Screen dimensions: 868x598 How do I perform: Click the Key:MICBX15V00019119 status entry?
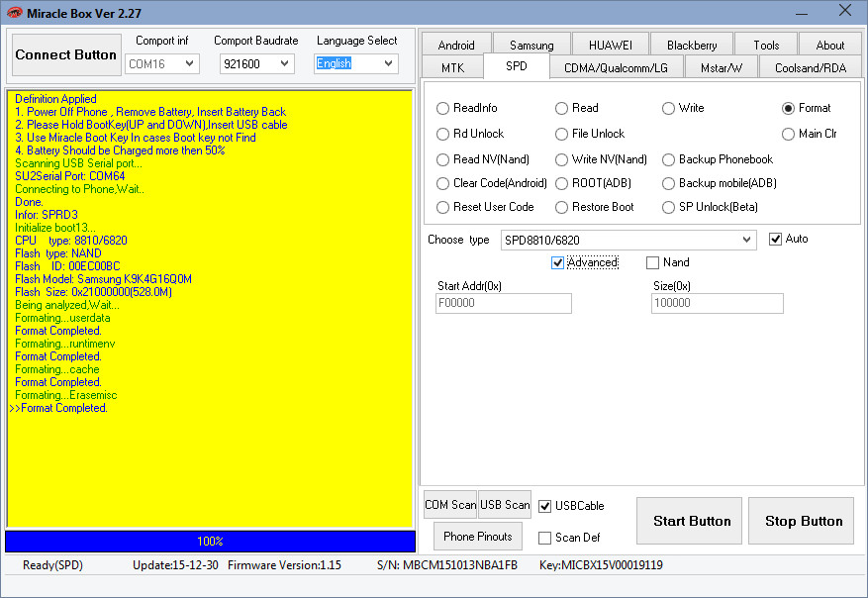click(601, 565)
